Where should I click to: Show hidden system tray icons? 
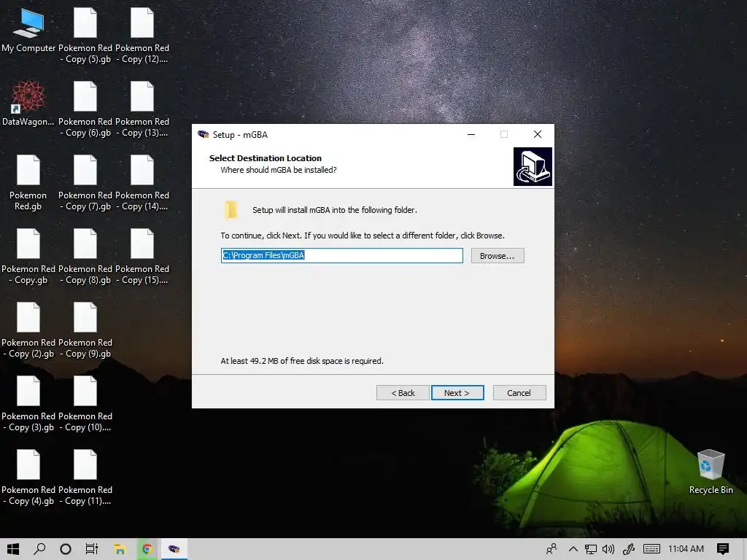(x=573, y=549)
